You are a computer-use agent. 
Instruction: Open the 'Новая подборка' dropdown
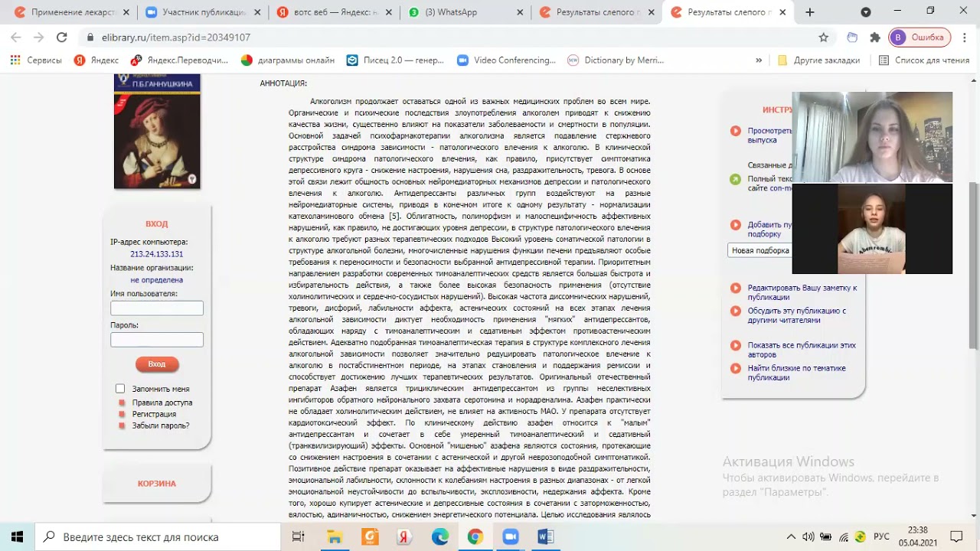click(759, 250)
